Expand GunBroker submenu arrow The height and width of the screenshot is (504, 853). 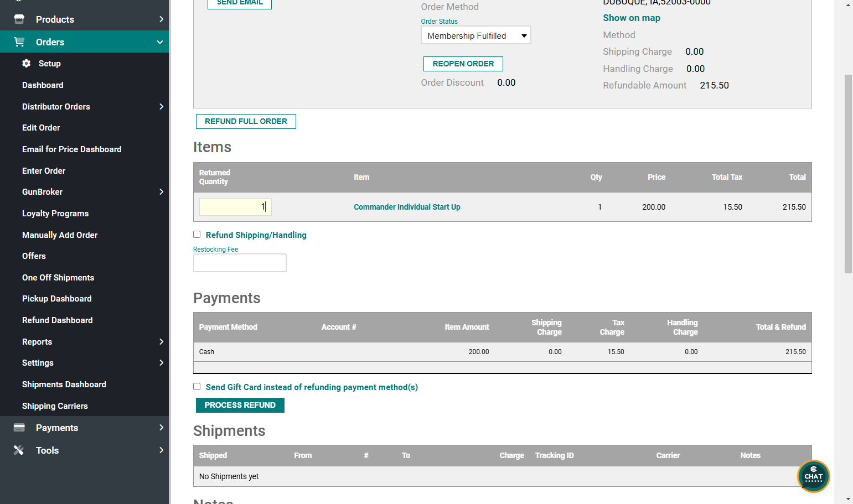161,192
